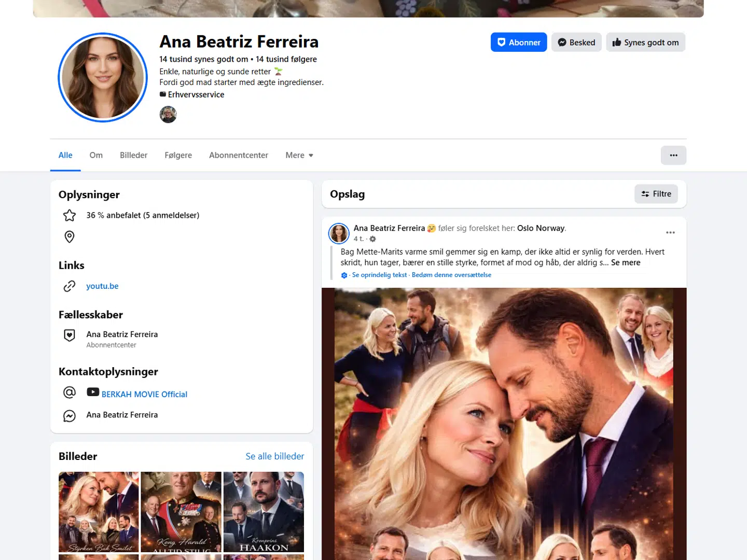Screen dimensions: 747x560
Task: Open the profile's three-dot options menu
Action: pos(673,155)
